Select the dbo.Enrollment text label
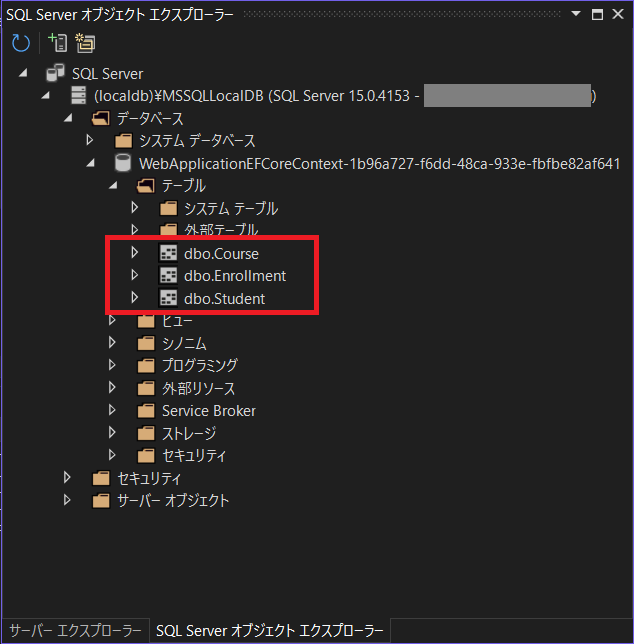This screenshot has width=634, height=644. coord(235,276)
